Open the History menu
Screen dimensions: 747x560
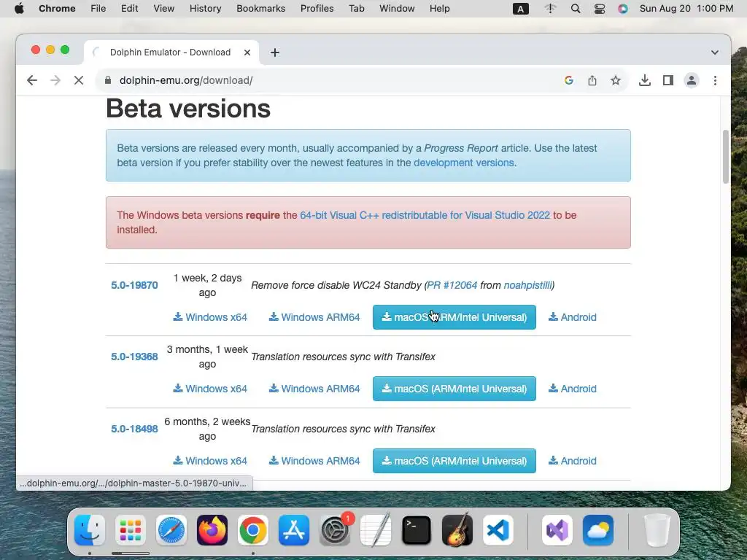tap(205, 9)
